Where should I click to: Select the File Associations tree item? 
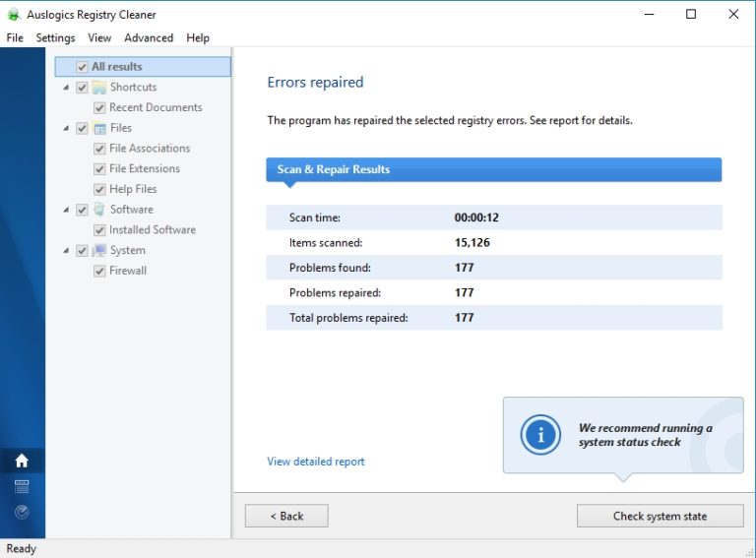tap(150, 148)
